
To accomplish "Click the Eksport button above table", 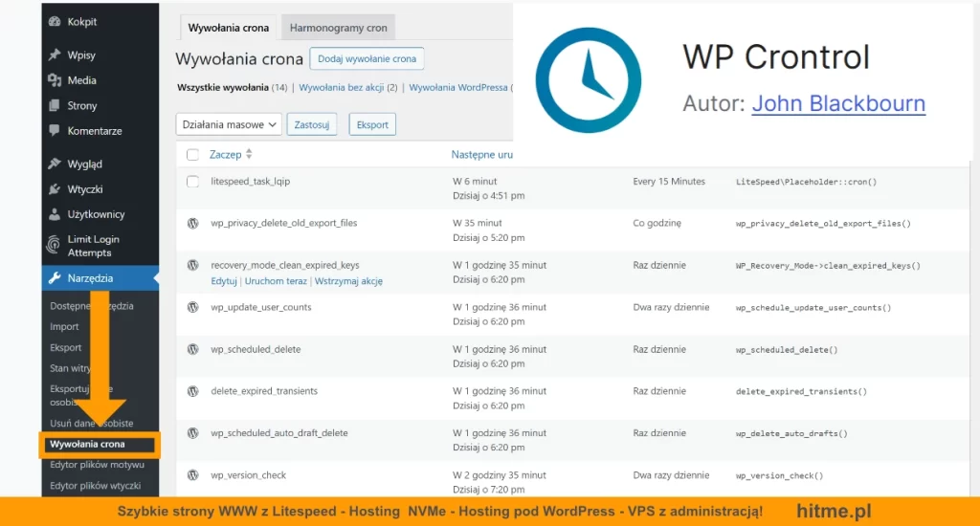I will (x=372, y=124).
